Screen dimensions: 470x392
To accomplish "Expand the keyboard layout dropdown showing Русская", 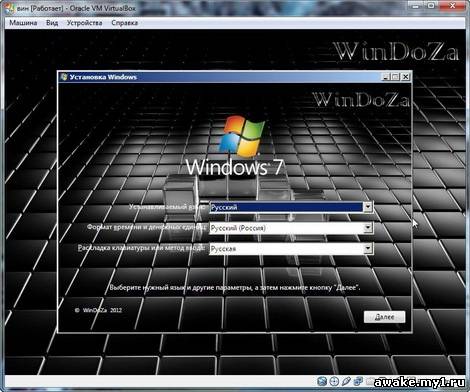I will click(x=291, y=248).
